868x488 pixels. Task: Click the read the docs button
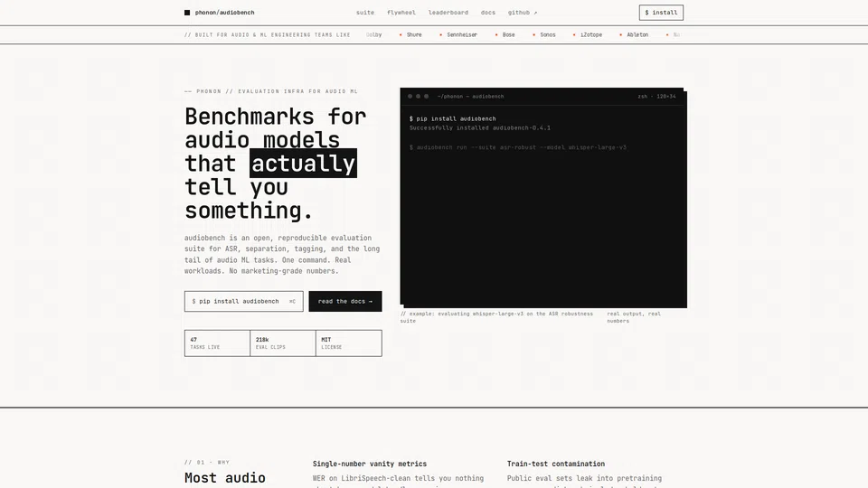click(345, 302)
